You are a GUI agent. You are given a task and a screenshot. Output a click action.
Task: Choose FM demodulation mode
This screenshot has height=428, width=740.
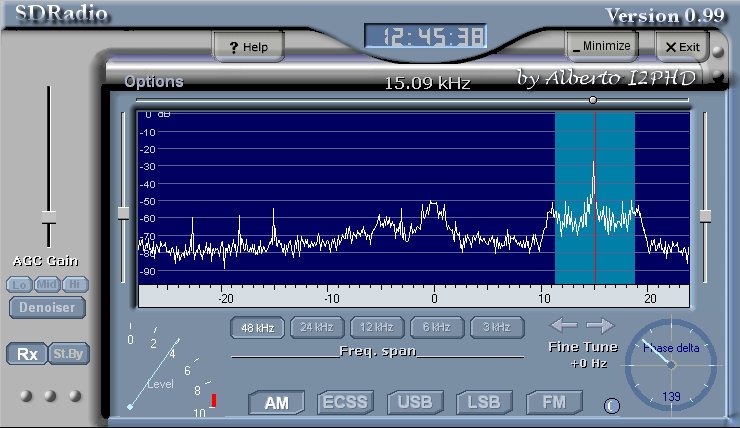click(553, 403)
